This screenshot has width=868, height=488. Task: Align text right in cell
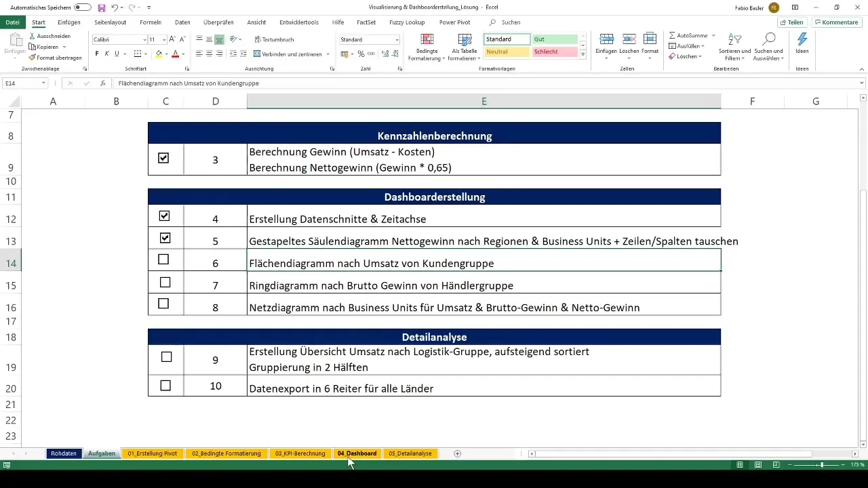[x=219, y=54]
